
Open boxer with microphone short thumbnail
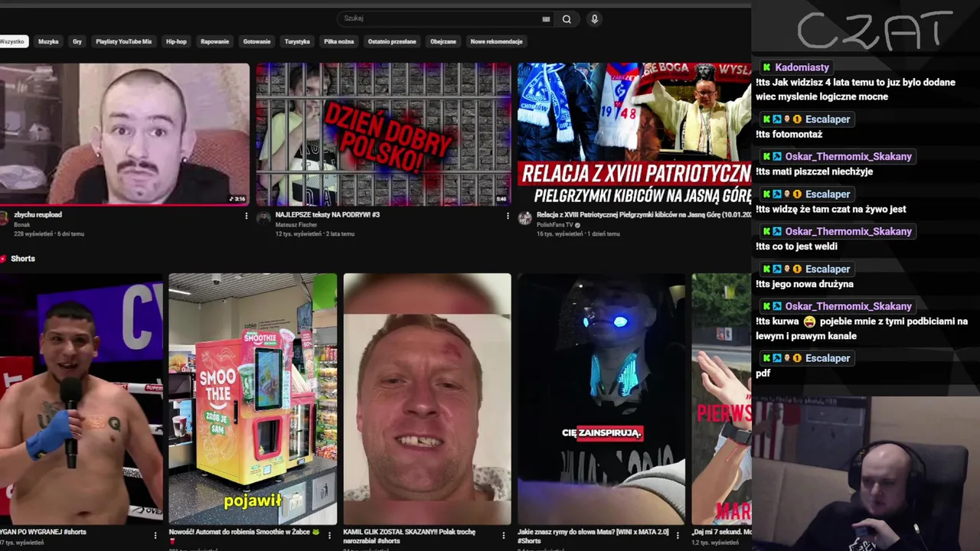pyautogui.click(x=81, y=399)
